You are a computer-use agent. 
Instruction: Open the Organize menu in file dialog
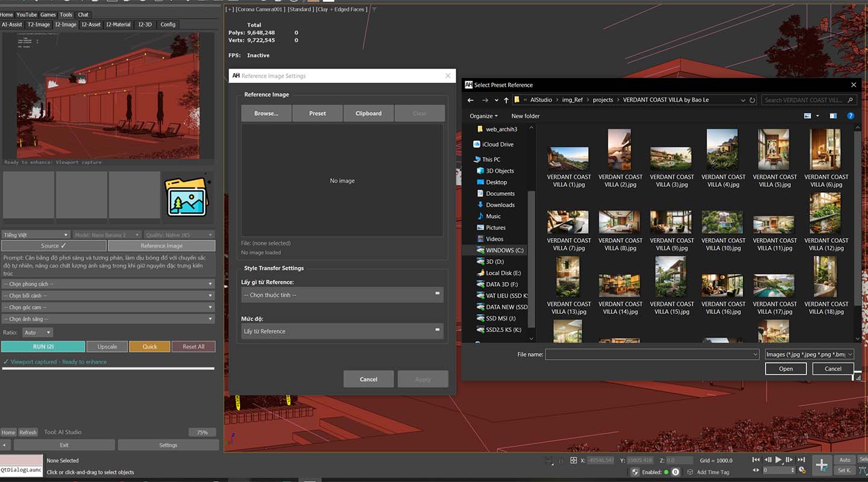(x=483, y=116)
